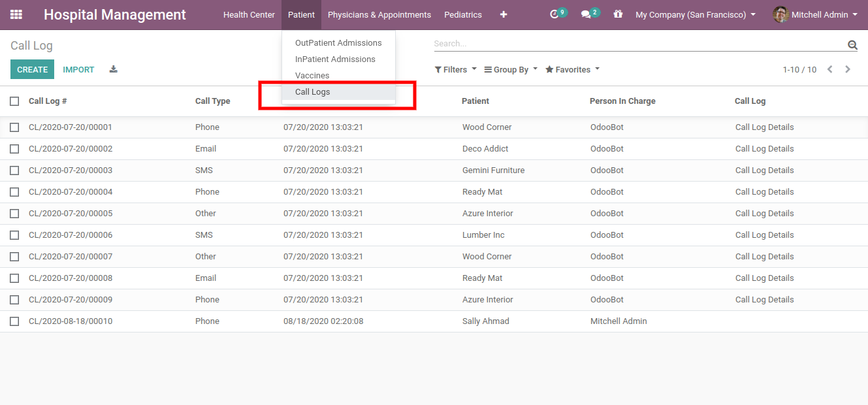Select Call Logs from the Patient menu
This screenshot has width=868, height=405.
click(x=312, y=92)
